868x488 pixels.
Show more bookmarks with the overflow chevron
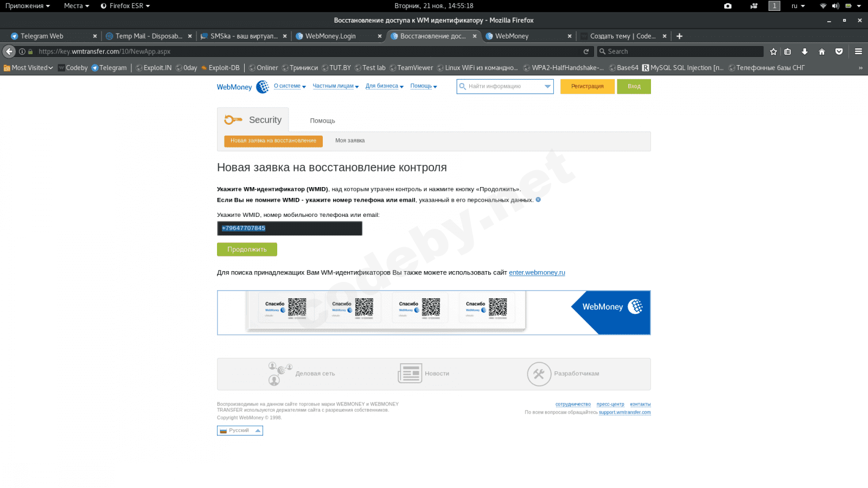tap(860, 68)
